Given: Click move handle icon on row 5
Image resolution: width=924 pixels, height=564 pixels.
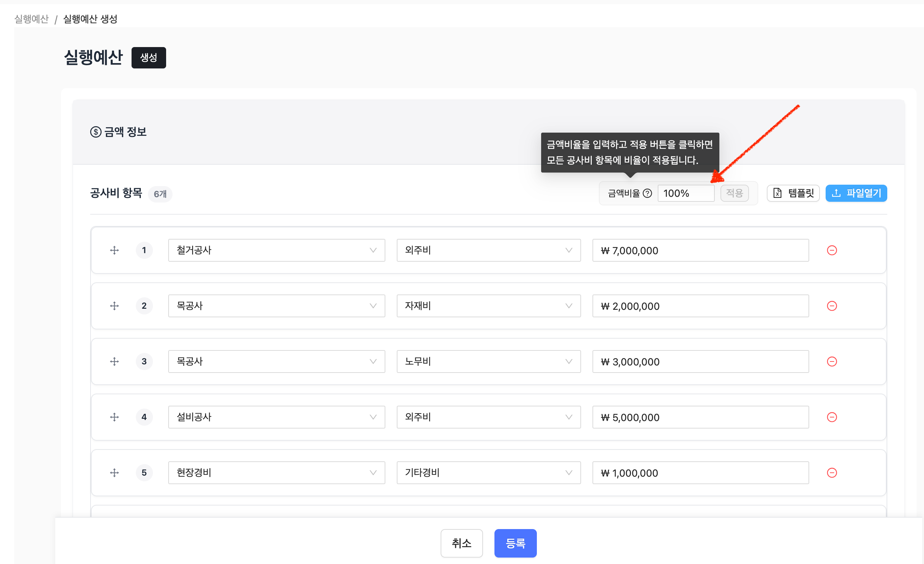Looking at the screenshot, I should (114, 472).
